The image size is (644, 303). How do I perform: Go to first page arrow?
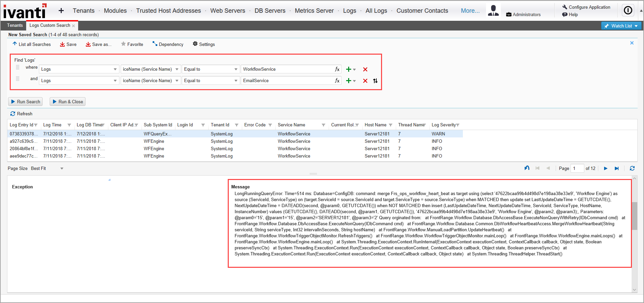coord(538,168)
